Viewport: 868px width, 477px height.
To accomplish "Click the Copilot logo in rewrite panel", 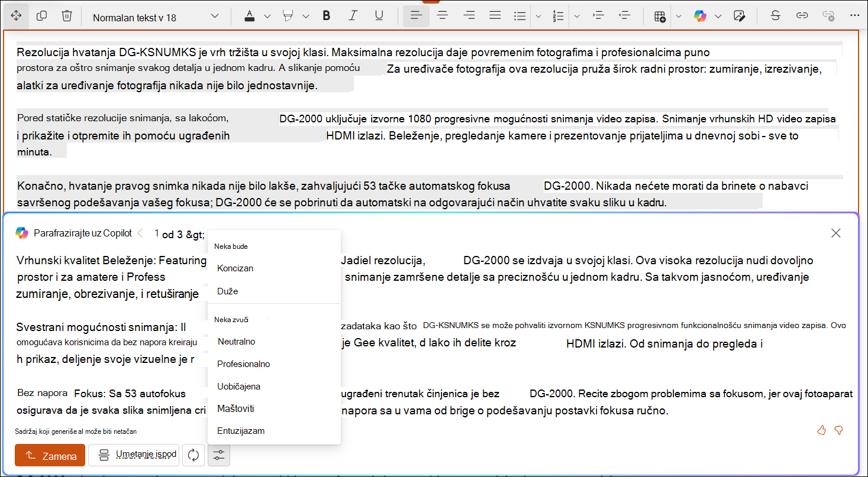I will tap(22, 233).
